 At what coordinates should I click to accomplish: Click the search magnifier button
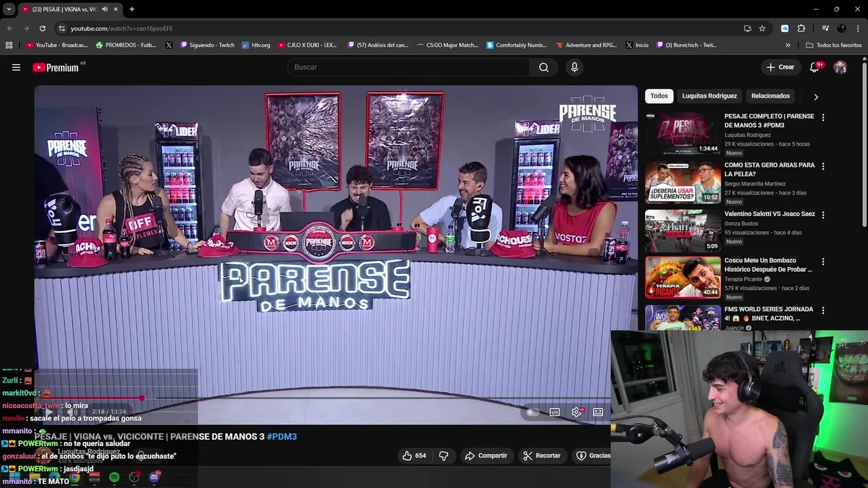pyautogui.click(x=544, y=67)
